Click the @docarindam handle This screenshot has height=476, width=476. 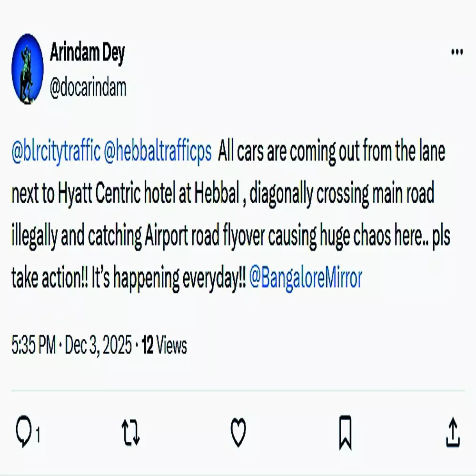coord(88,89)
